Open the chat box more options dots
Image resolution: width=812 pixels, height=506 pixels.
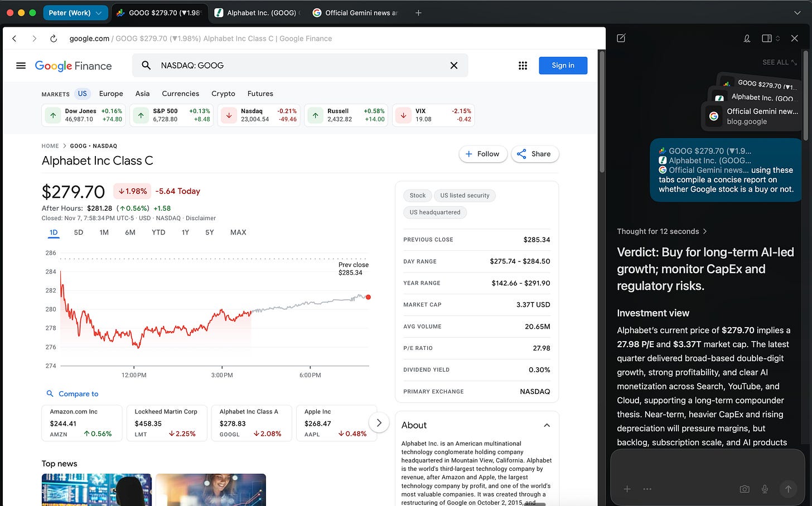(x=647, y=489)
